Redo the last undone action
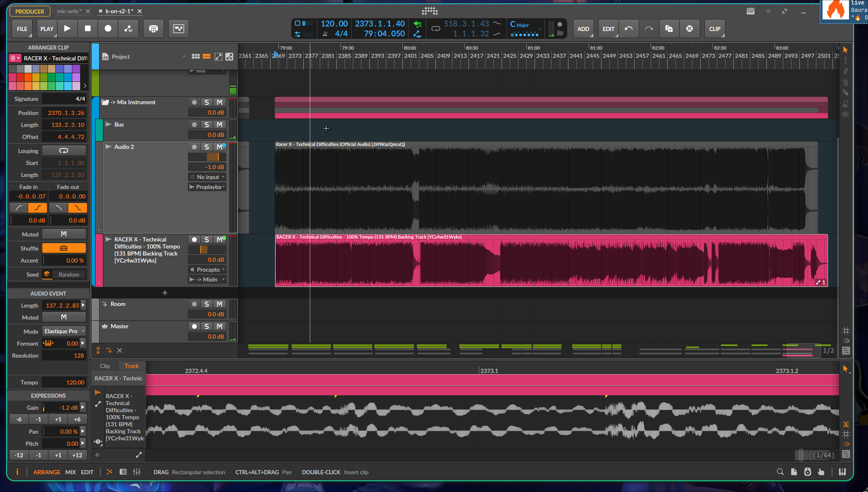Image resolution: width=868 pixels, height=492 pixels. click(649, 29)
